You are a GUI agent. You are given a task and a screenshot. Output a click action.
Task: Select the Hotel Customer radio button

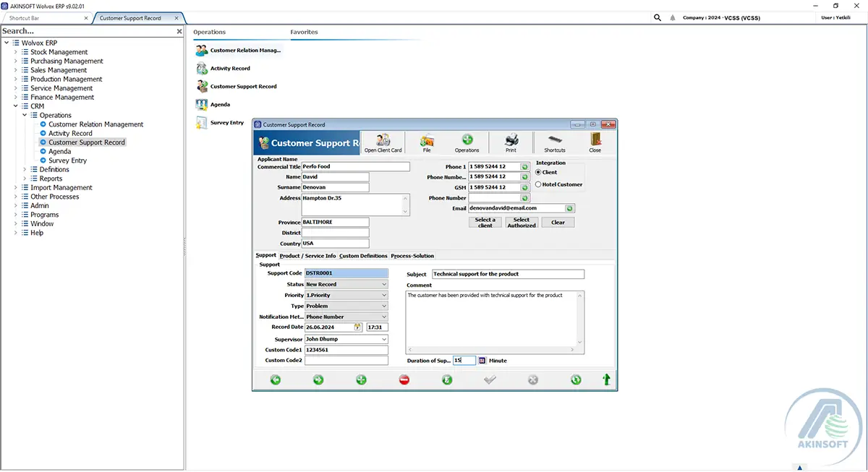pyautogui.click(x=538, y=184)
